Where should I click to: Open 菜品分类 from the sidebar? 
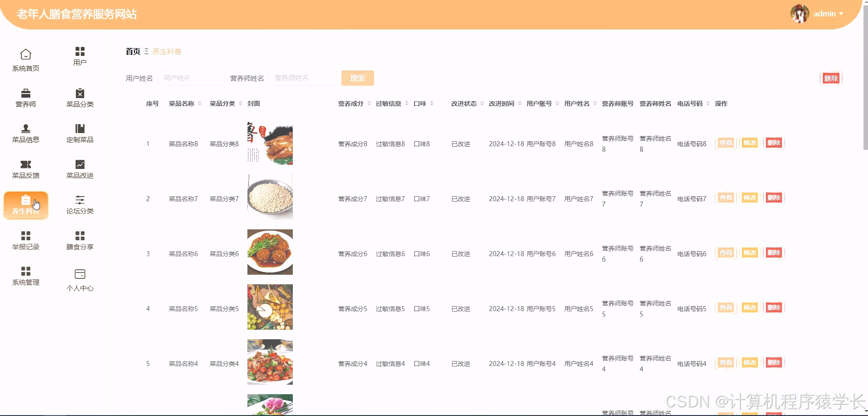(x=79, y=98)
